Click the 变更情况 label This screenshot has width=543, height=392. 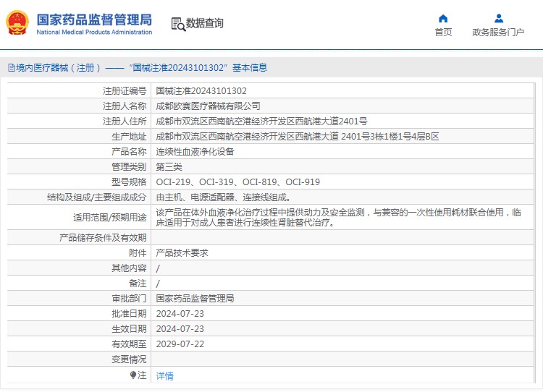(x=129, y=359)
